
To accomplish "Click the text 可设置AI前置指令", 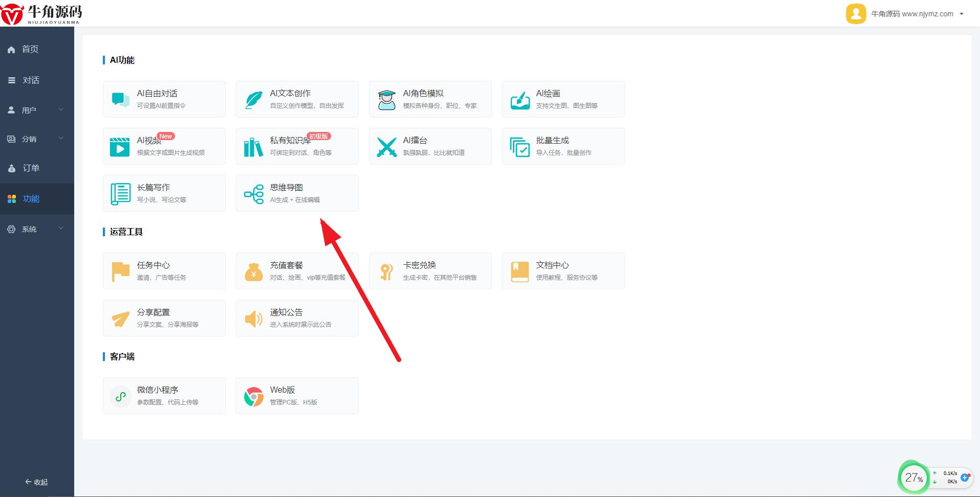I will pyautogui.click(x=161, y=106).
